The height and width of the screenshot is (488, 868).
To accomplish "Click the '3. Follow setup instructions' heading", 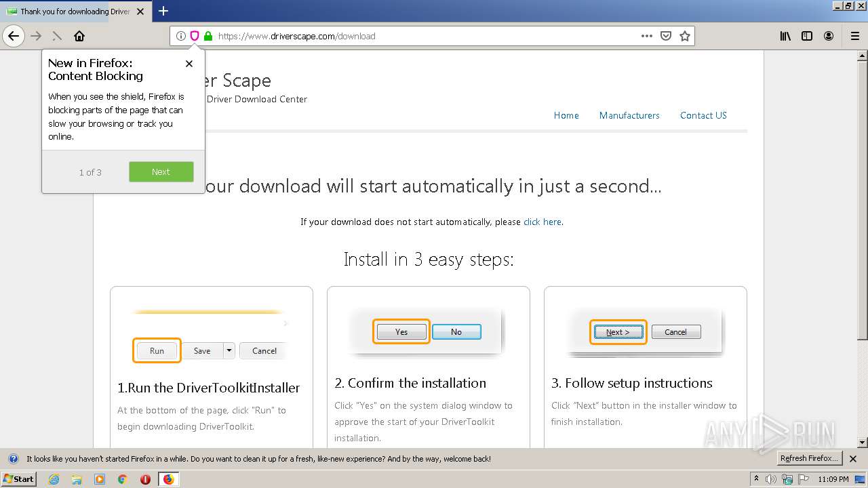I will [x=632, y=383].
